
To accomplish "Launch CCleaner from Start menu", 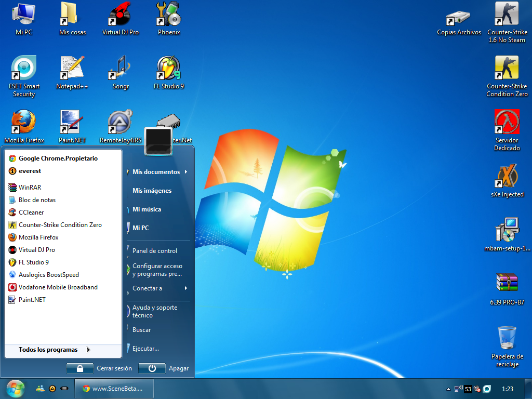I will 63,212.
